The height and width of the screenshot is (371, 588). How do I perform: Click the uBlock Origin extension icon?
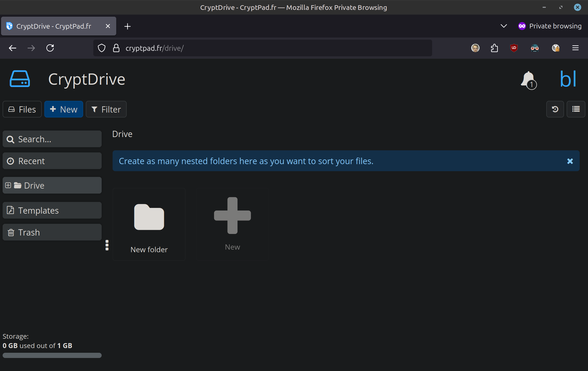pyautogui.click(x=514, y=48)
